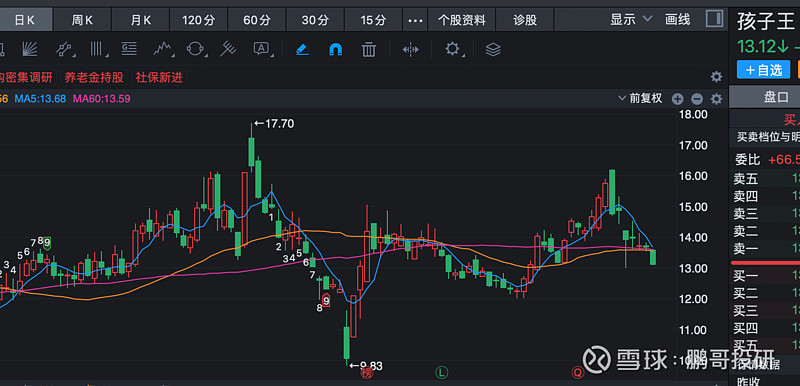Click the 买二 order row
This screenshot has height=386, width=800.
[765, 294]
